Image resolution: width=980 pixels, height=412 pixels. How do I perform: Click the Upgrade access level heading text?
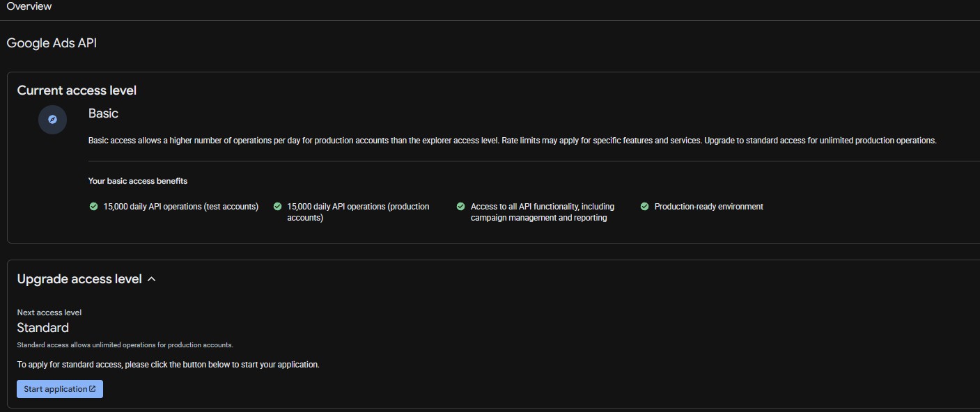tap(79, 279)
